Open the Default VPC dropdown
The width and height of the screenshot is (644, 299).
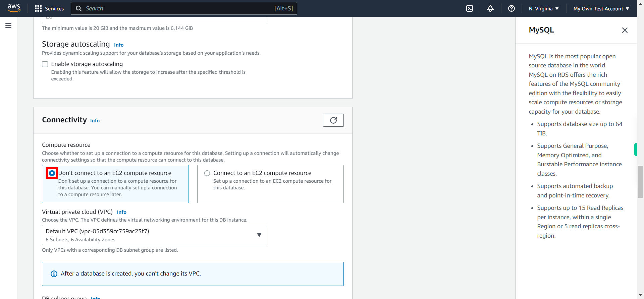[154, 235]
